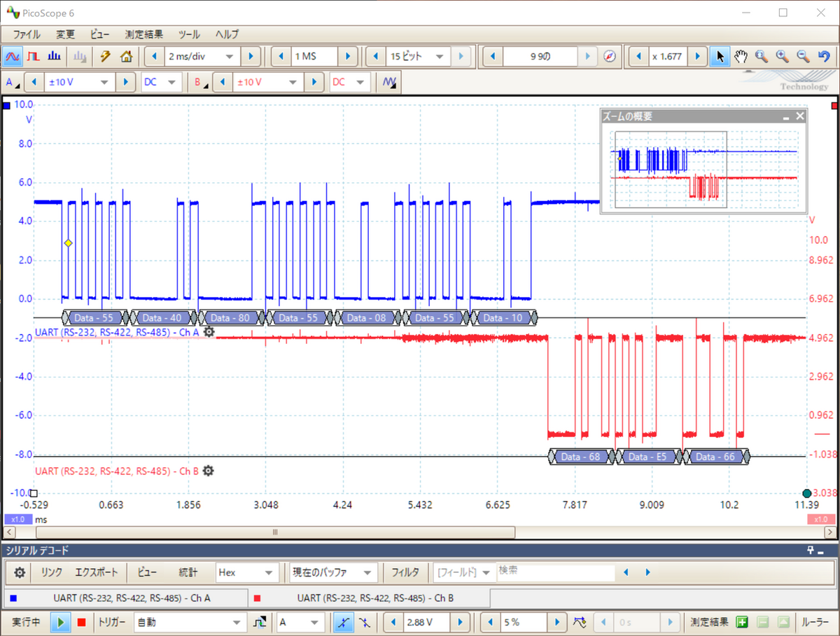
Task: Toggle falling edge trigger button
Action: [365, 622]
